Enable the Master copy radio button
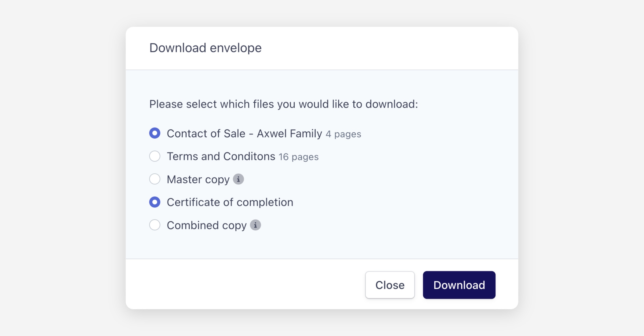Screen dimensions: 644x336 pyautogui.click(x=155, y=179)
